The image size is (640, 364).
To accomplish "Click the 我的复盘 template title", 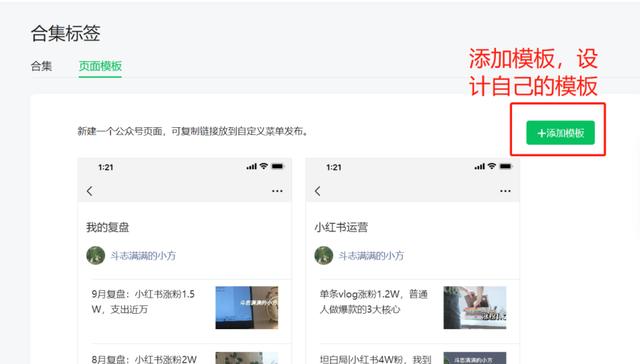I will pyautogui.click(x=108, y=227).
